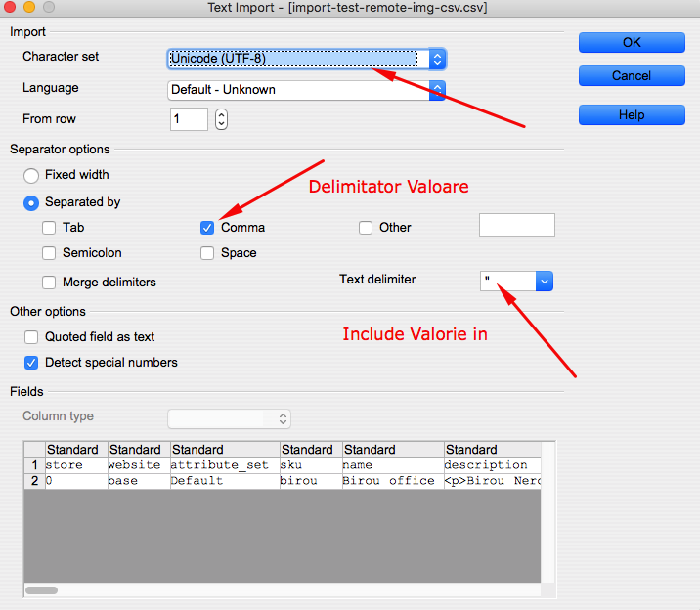Click the 'Default' preview cell

225,481
